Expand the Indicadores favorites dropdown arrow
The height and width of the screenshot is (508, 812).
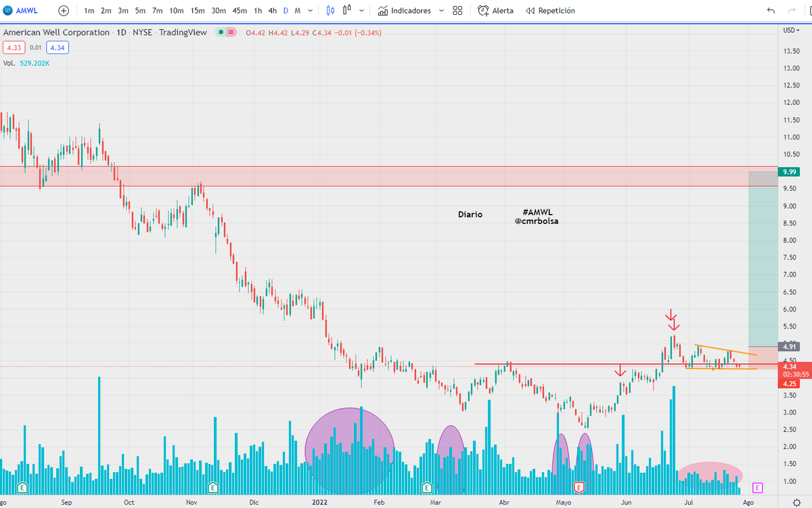click(x=441, y=11)
